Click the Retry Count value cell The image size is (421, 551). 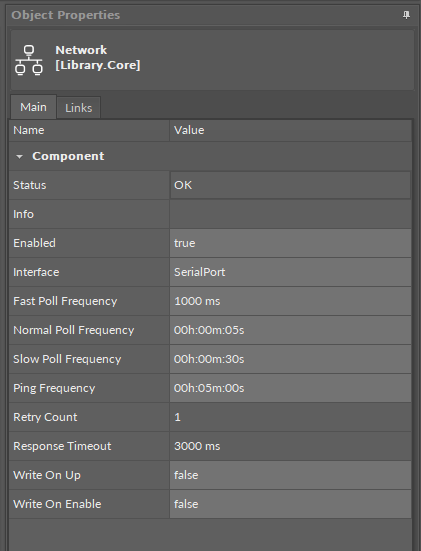click(x=290, y=417)
